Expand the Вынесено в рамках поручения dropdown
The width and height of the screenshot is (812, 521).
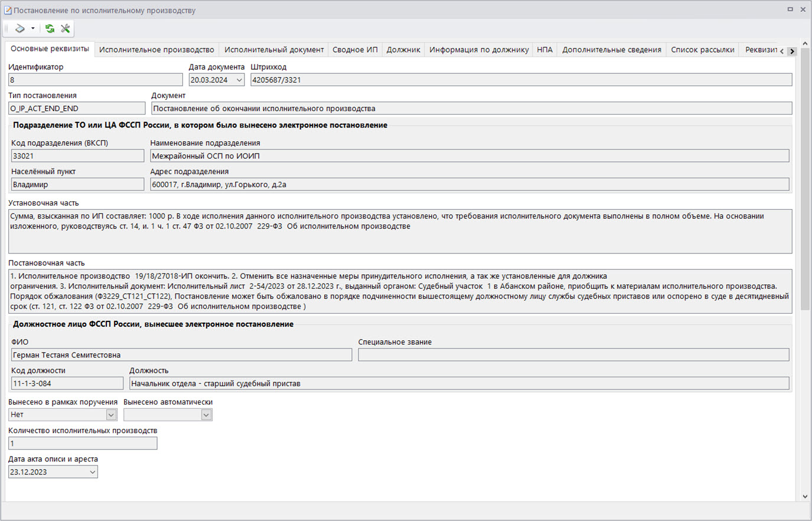click(111, 415)
